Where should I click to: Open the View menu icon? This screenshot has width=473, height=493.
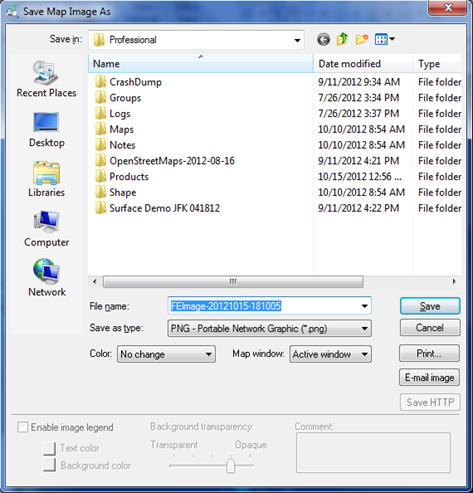[385, 39]
